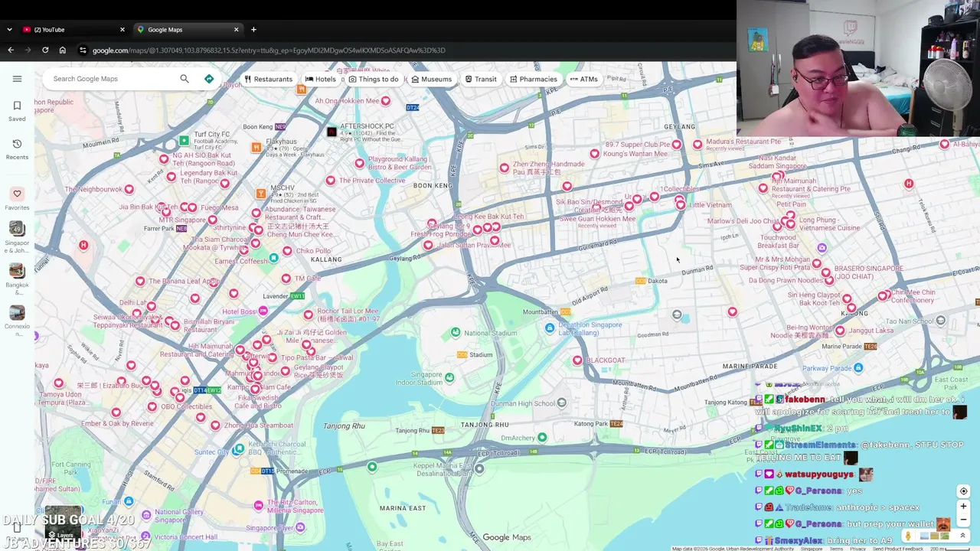
Task: Filter the map by Restaurants
Action: tap(268, 79)
